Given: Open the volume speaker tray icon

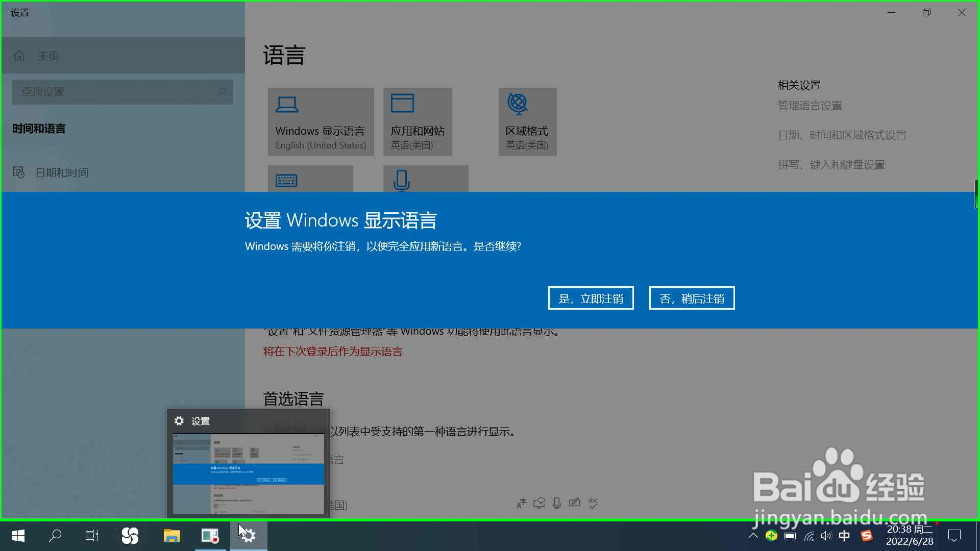Looking at the screenshot, I should coord(826,536).
